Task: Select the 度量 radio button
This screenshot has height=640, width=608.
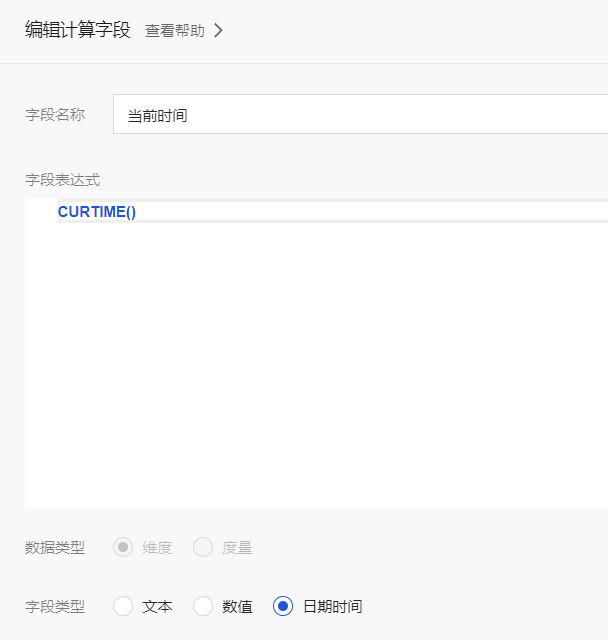Action: tap(203, 547)
